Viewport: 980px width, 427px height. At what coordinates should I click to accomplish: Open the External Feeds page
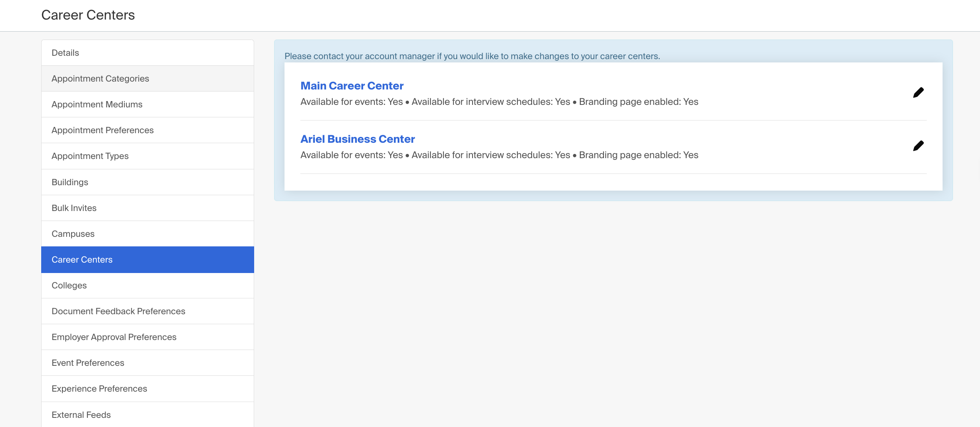pos(81,415)
